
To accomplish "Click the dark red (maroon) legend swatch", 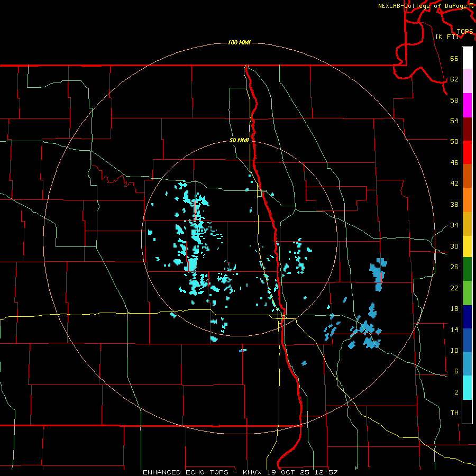I will pos(467,129).
